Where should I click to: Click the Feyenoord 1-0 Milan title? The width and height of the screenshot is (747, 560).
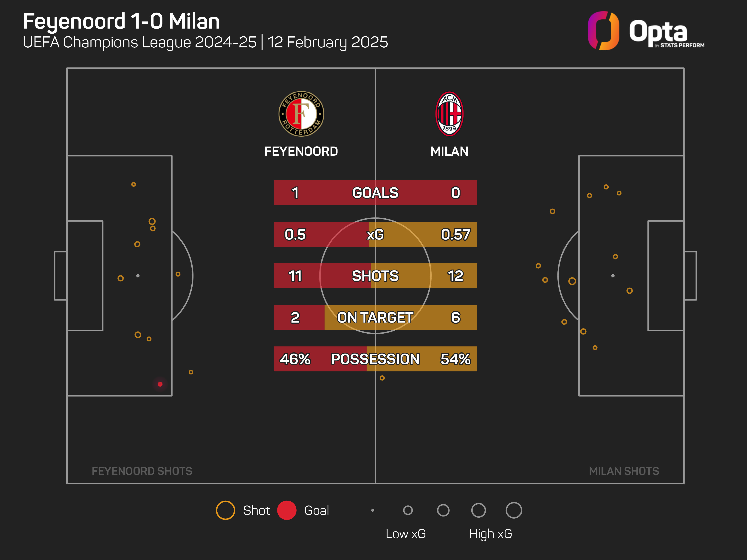pos(121,21)
